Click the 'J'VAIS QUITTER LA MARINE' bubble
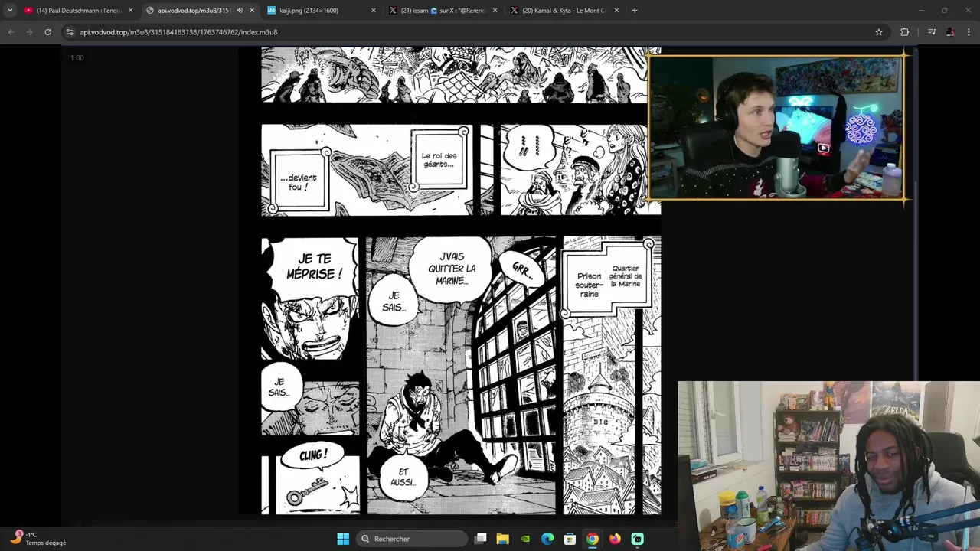 click(452, 268)
